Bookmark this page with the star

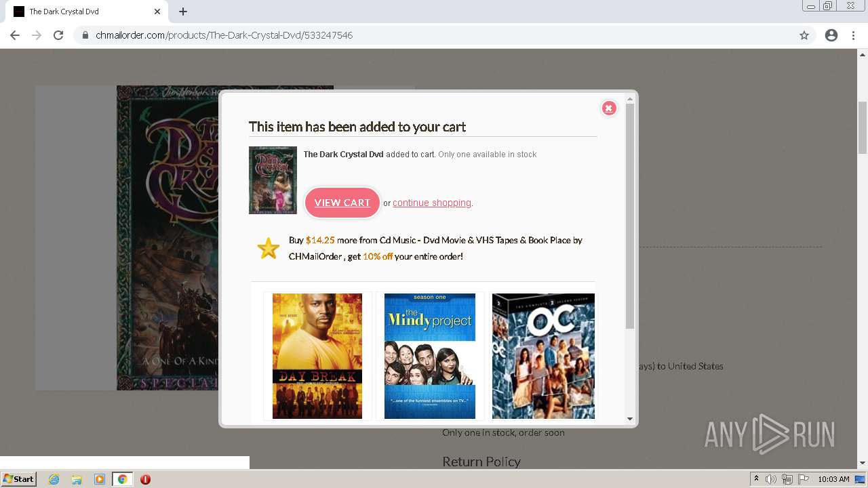[x=804, y=35]
